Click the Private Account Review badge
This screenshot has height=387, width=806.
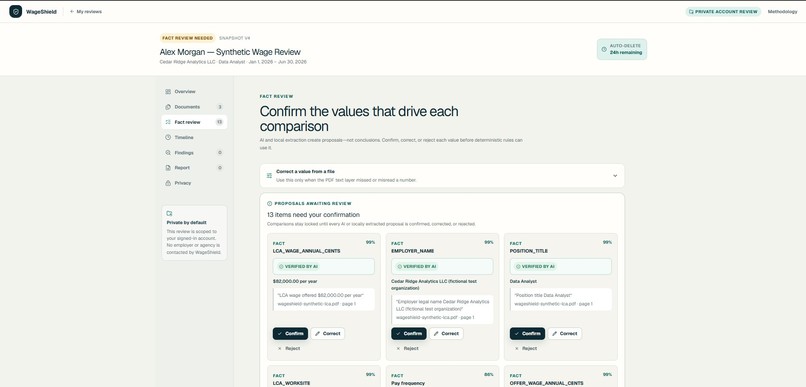tap(723, 11)
